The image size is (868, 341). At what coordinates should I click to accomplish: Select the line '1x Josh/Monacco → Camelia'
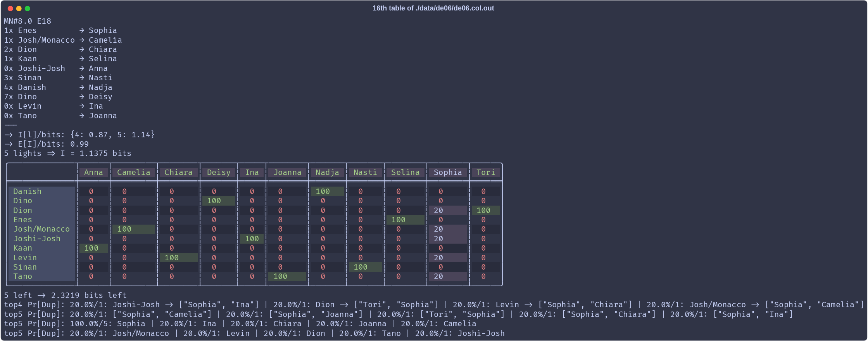click(x=63, y=40)
